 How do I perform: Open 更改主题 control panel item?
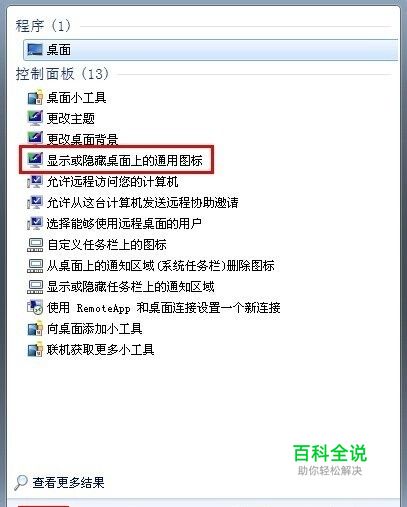[71, 118]
